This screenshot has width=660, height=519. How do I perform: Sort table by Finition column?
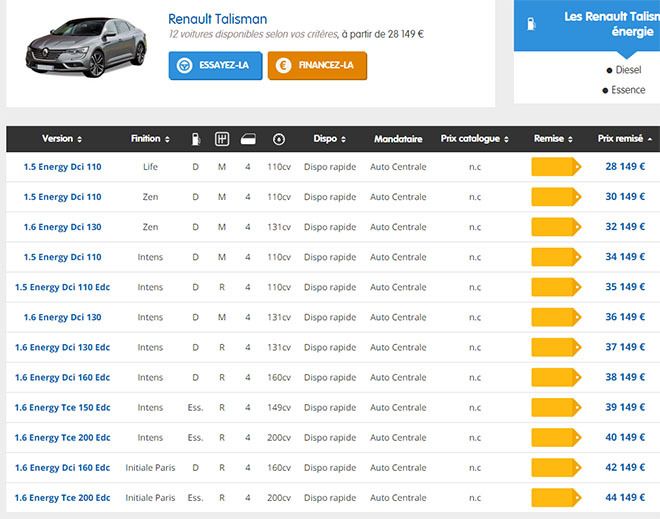[x=150, y=138]
